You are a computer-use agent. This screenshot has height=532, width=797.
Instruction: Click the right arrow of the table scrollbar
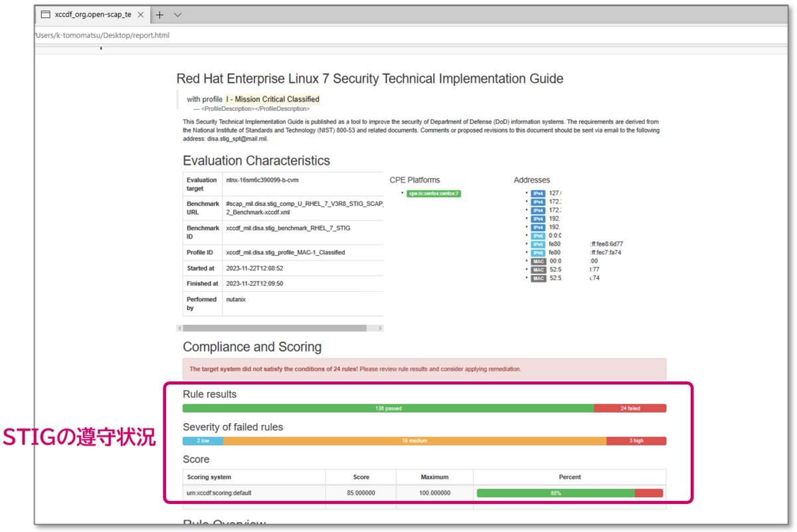click(380, 328)
